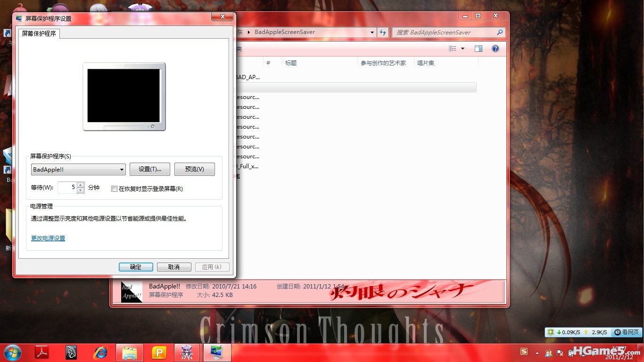644x362 pixels.
Task: Launch Adobe Reader from the taskbar
Action: (42, 353)
